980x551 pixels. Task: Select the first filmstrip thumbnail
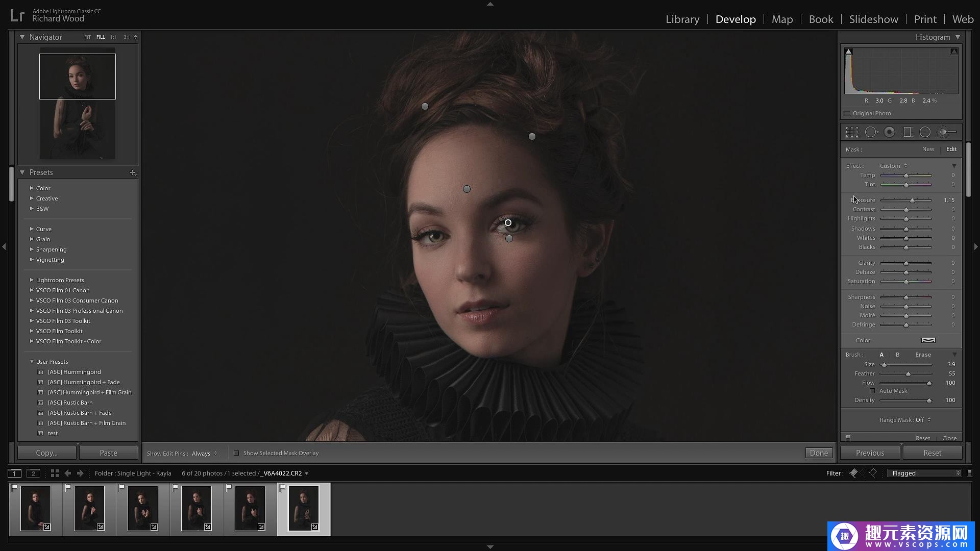tap(36, 508)
